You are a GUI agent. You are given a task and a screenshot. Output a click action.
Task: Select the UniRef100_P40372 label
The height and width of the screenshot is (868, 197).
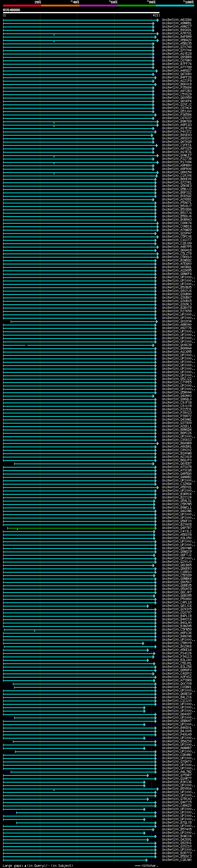pyautogui.click(x=176, y=131)
